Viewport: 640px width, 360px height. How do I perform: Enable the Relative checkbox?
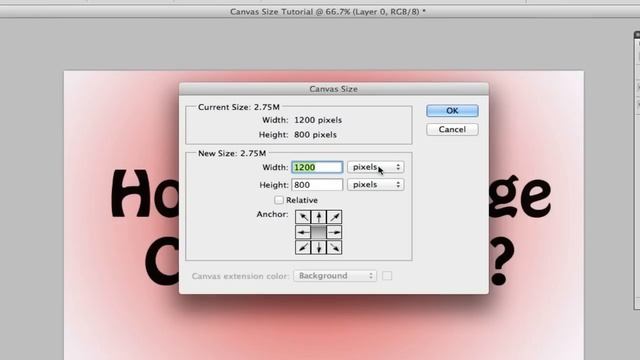point(279,200)
